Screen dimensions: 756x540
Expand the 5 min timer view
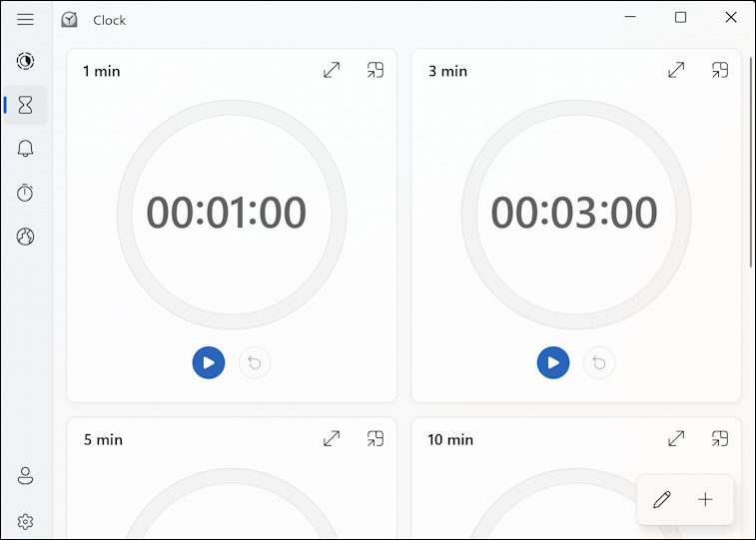pos(332,439)
